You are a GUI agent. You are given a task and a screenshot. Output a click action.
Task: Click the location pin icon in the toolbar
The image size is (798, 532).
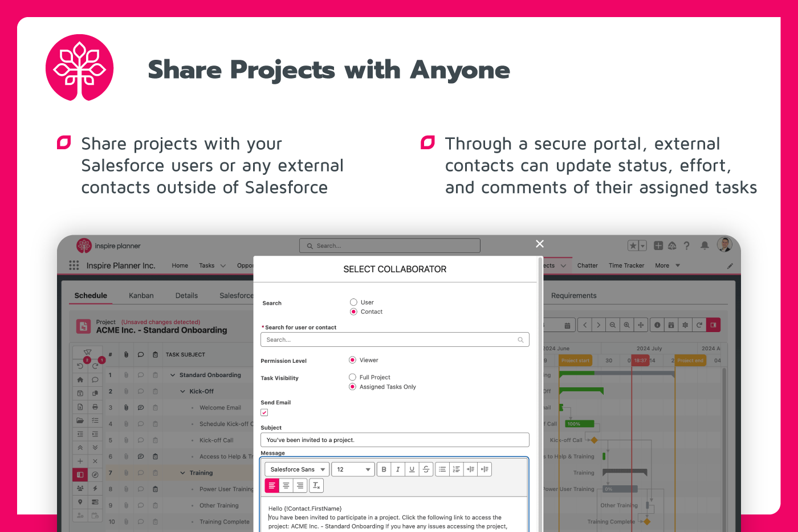(80, 502)
